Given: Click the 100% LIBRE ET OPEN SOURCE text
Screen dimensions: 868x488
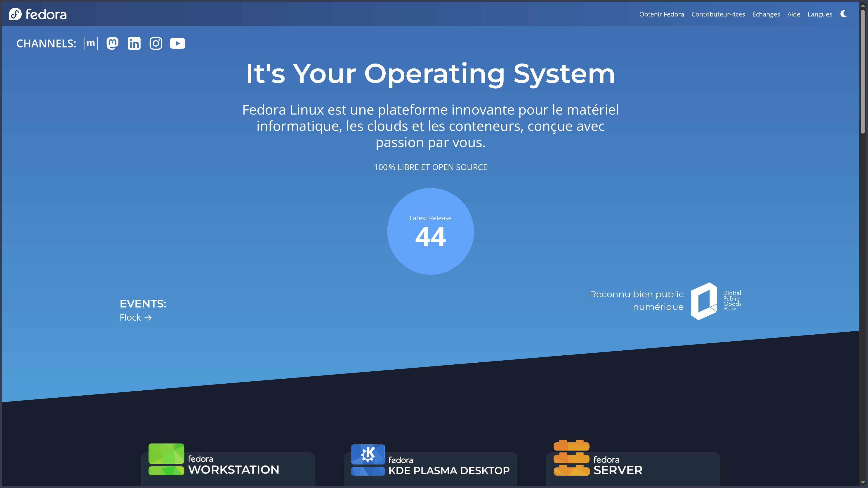Looking at the screenshot, I should 430,167.
